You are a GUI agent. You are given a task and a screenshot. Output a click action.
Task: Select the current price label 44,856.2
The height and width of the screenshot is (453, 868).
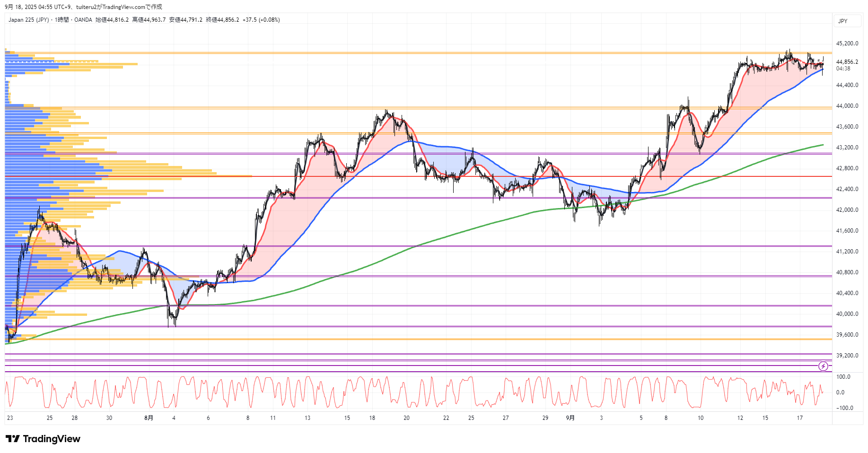point(847,62)
